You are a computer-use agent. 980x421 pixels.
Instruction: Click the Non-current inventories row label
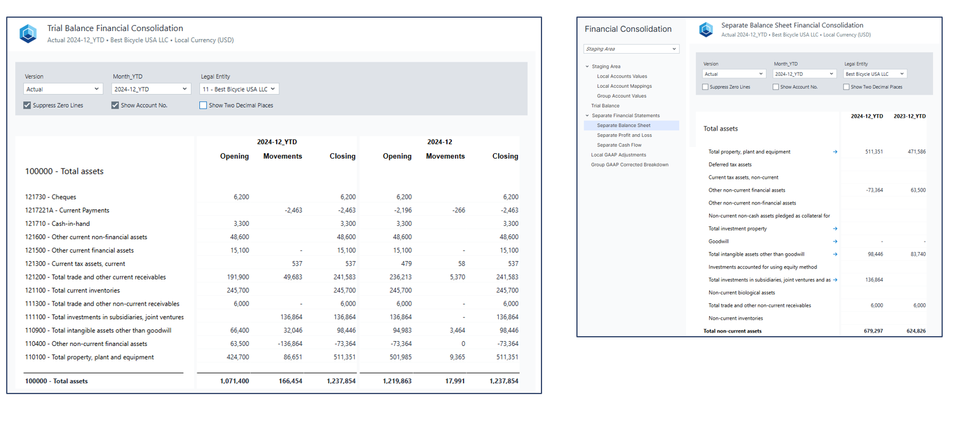735,318
